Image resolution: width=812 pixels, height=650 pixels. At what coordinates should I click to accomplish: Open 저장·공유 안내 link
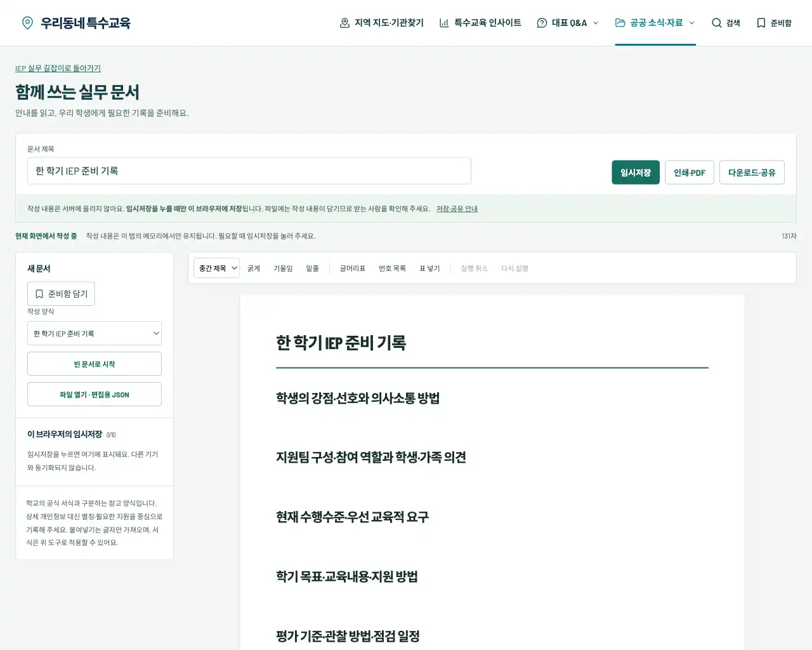click(x=457, y=209)
